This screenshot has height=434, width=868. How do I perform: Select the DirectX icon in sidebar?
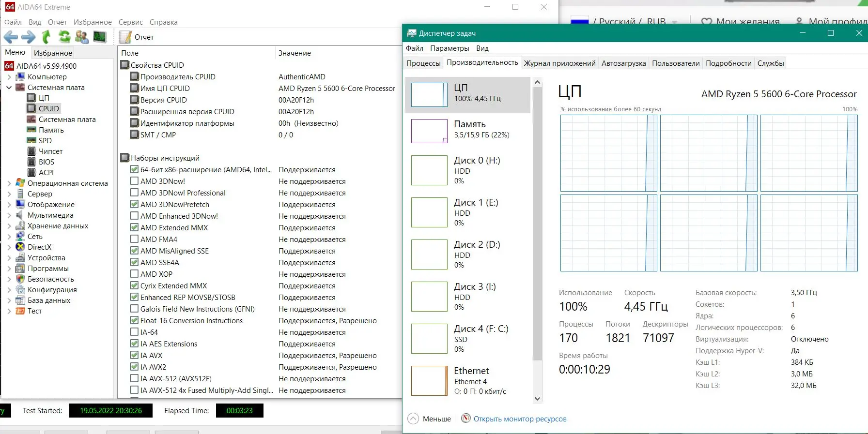click(x=20, y=247)
